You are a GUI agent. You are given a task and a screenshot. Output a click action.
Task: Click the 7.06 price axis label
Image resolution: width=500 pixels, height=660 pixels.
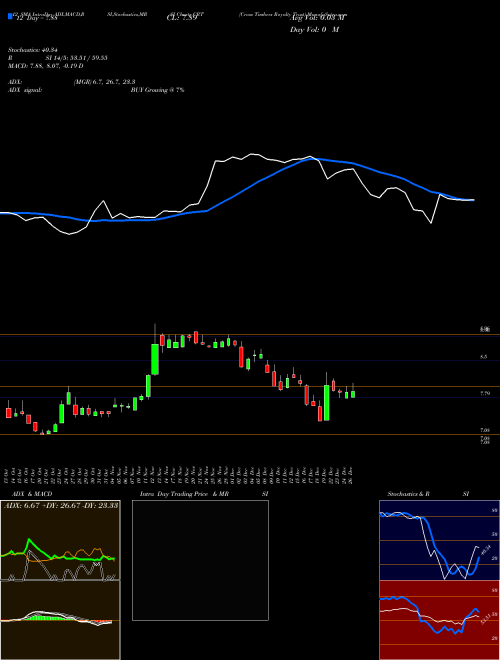(484, 430)
